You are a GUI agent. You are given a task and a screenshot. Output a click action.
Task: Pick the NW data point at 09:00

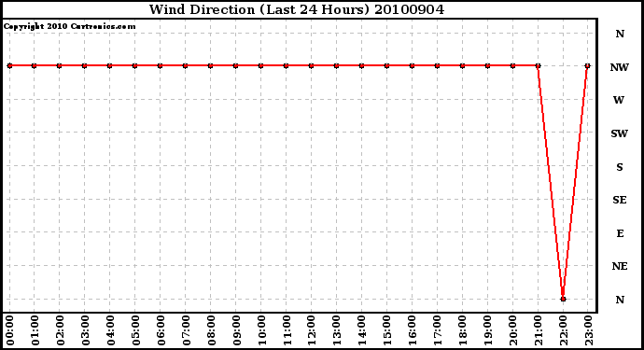[235, 65]
